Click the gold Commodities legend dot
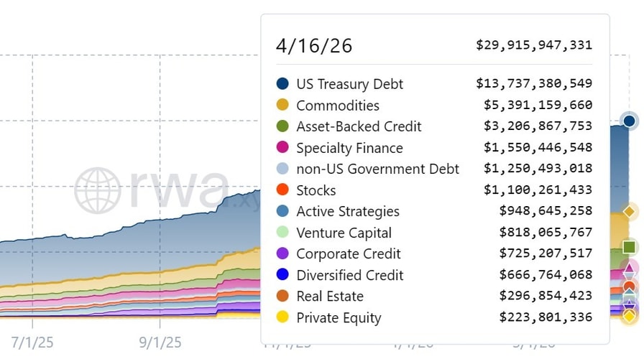 click(282, 106)
